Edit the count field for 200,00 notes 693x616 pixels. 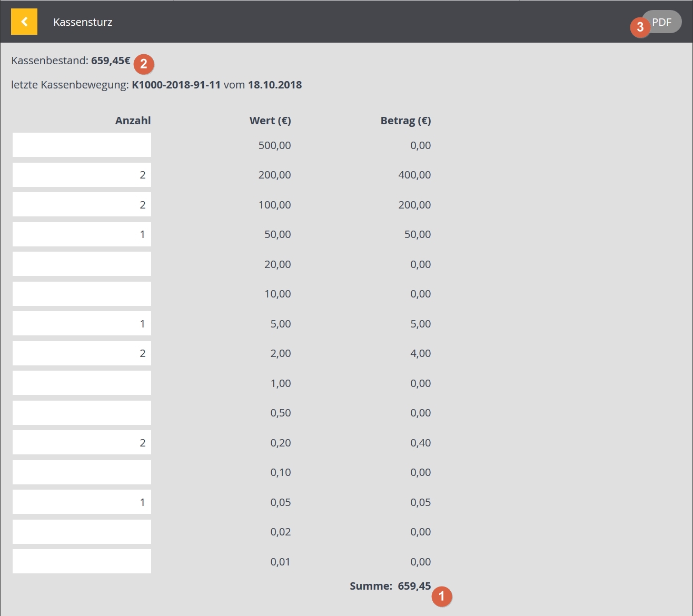(82, 175)
